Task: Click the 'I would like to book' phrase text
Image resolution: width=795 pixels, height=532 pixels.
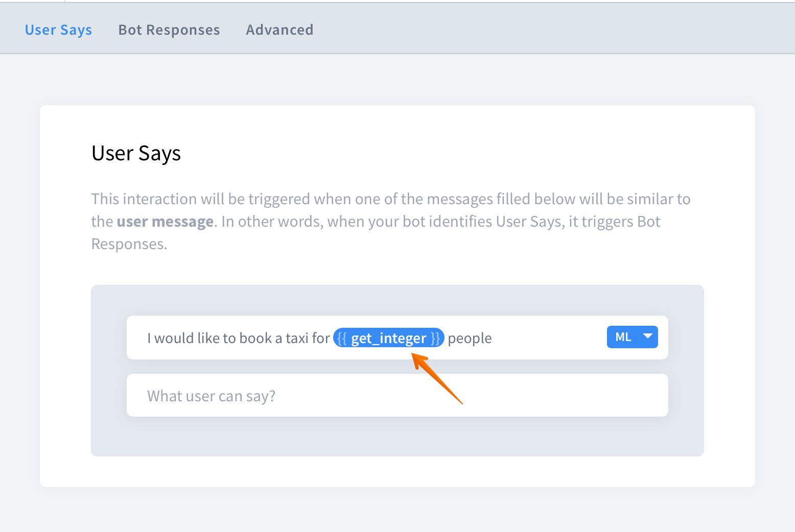Action: click(x=209, y=338)
